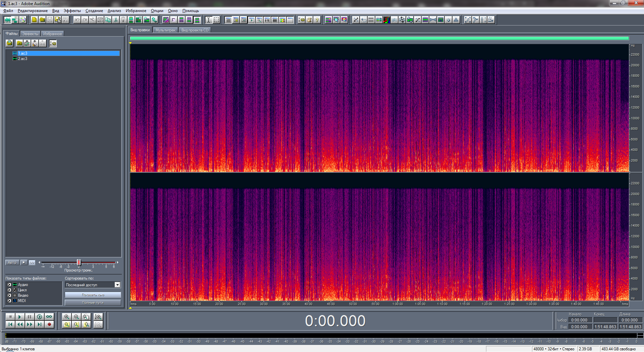Screen dimensions: 644x352
Task: Uncheck the Цикл file type checkbox
Action: click(9, 290)
